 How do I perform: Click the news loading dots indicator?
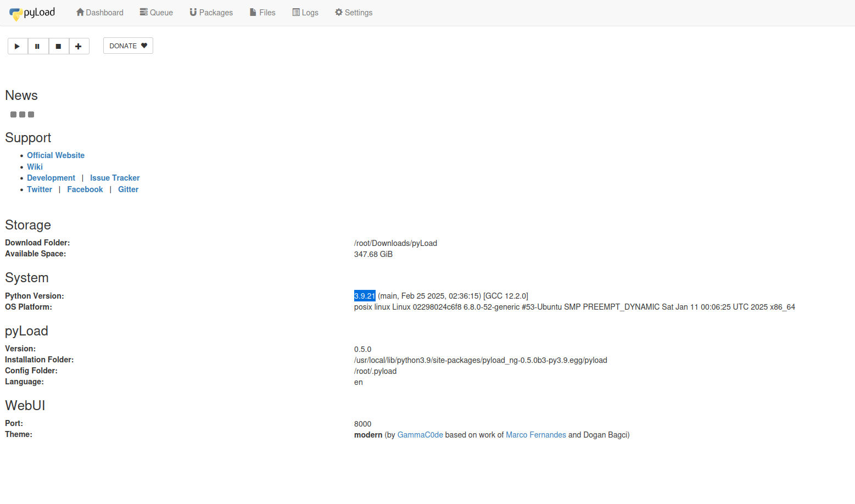(22, 115)
